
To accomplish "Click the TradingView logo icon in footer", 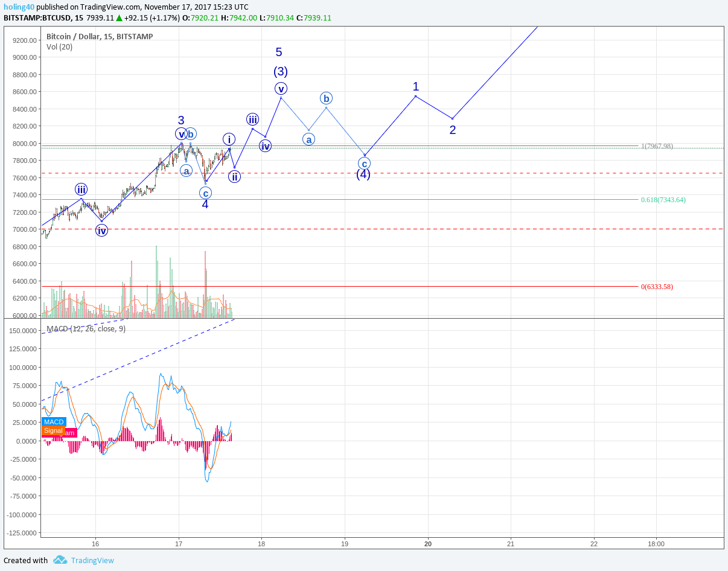I will (60, 560).
